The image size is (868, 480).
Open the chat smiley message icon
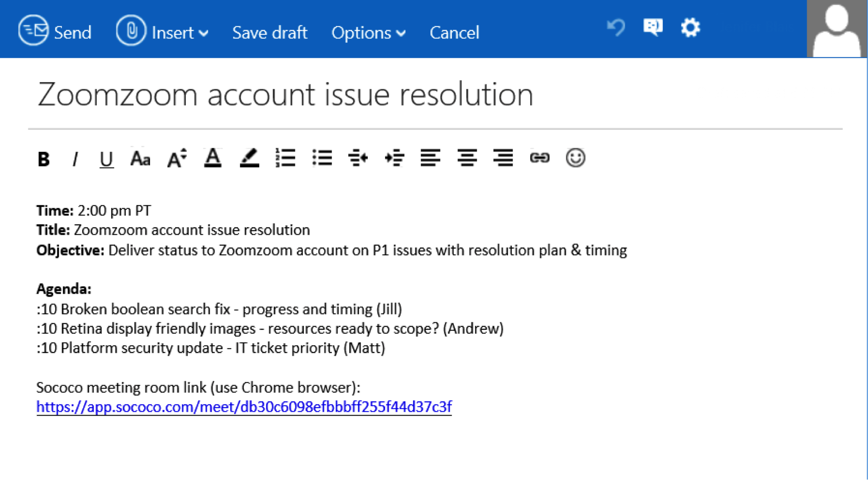click(x=653, y=27)
